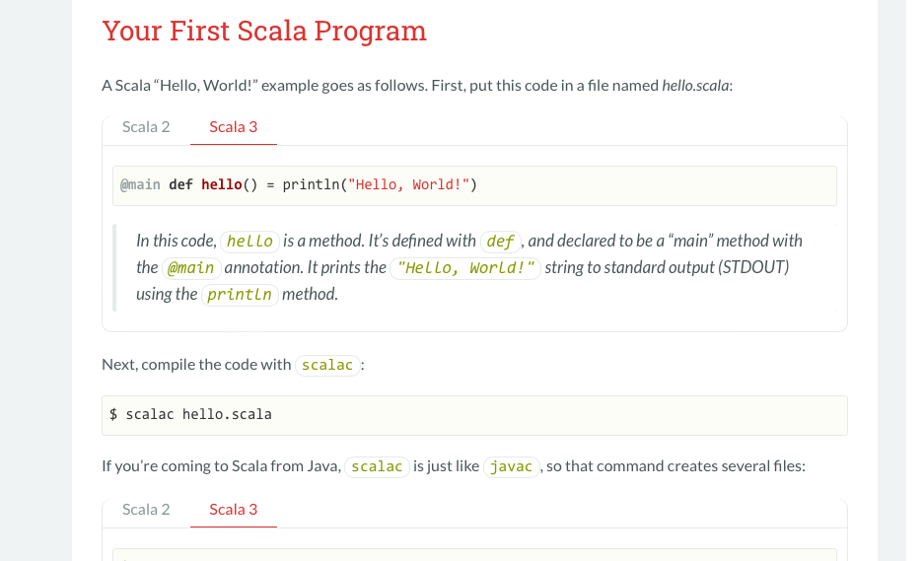Viewport: 924px width, 561px height.
Task: Click the inline 'hello' code in the note
Action: [249, 241]
